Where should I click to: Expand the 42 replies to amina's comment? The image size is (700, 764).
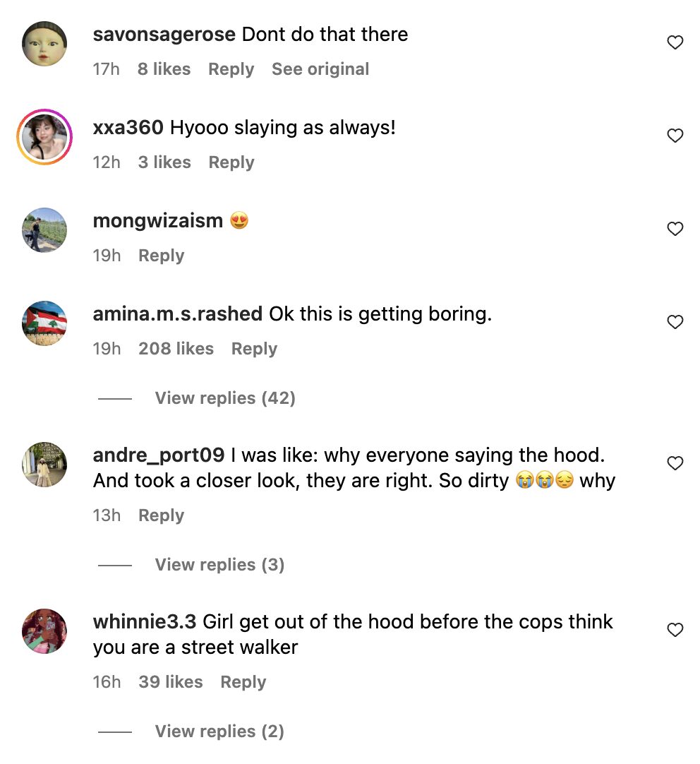[x=224, y=398]
